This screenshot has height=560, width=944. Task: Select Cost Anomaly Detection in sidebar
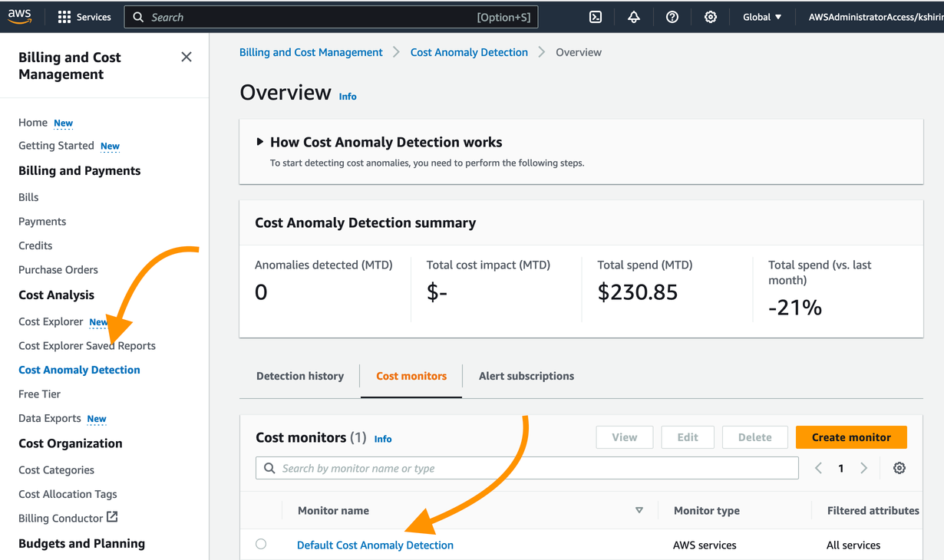(79, 370)
